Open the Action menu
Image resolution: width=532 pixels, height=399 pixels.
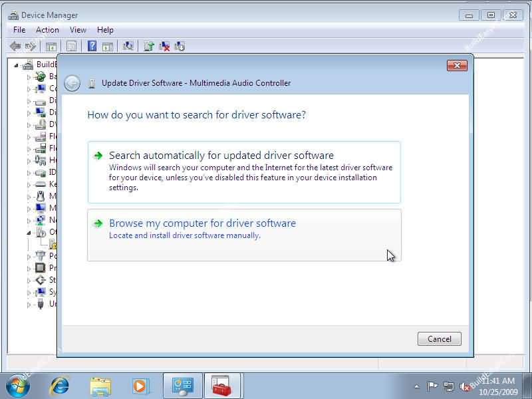click(47, 30)
